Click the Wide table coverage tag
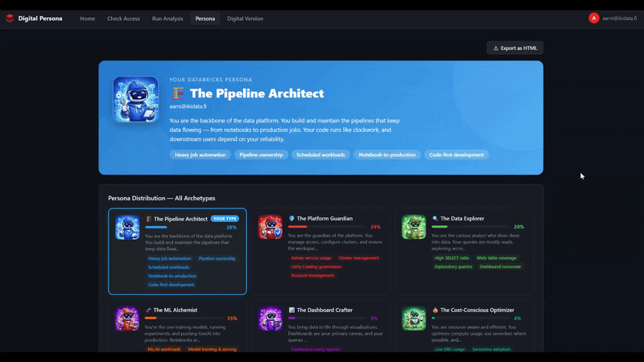Image resolution: width=644 pixels, height=362 pixels. point(496,257)
